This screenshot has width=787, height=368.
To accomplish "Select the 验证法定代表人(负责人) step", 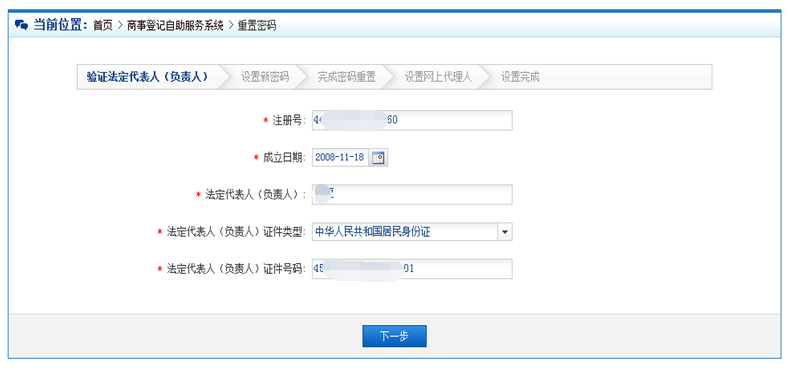I will tap(148, 77).
